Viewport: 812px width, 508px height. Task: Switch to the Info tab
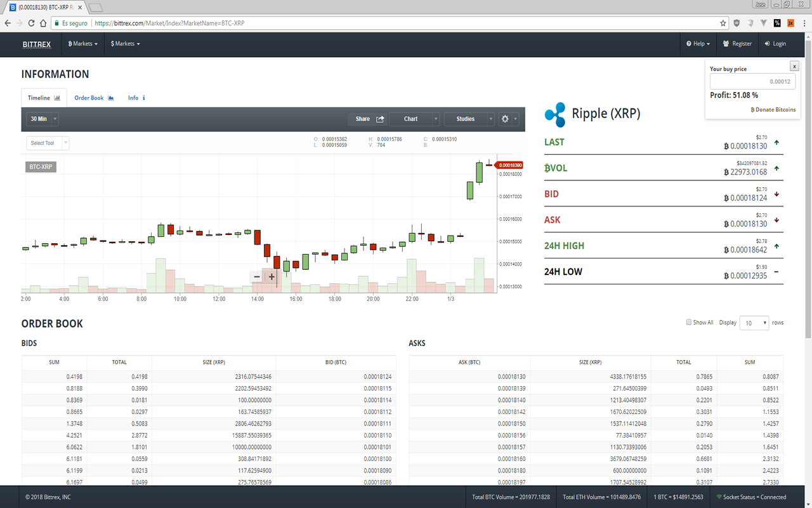[136, 98]
